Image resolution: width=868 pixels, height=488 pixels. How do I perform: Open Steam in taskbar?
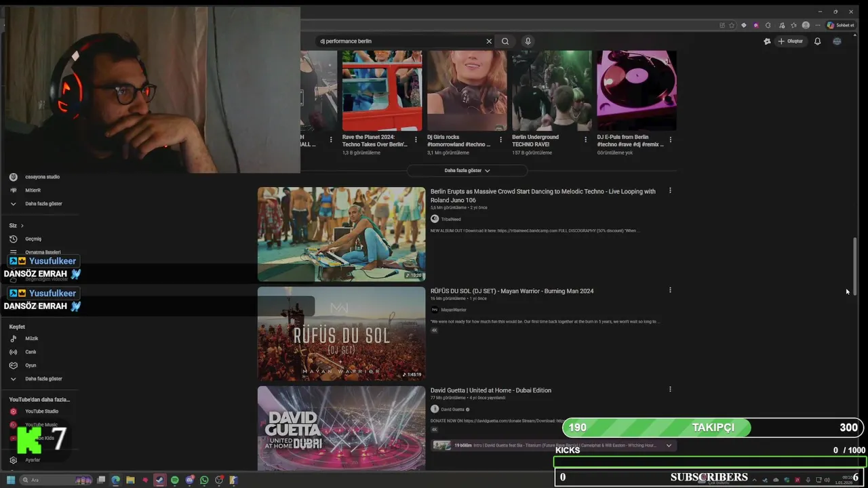(x=160, y=480)
